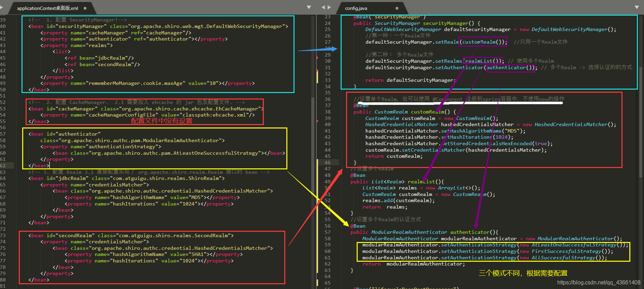This screenshot has width=644, height=289.
Task: Click the left tab-scroll arrow before config.java
Action: point(324,7)
